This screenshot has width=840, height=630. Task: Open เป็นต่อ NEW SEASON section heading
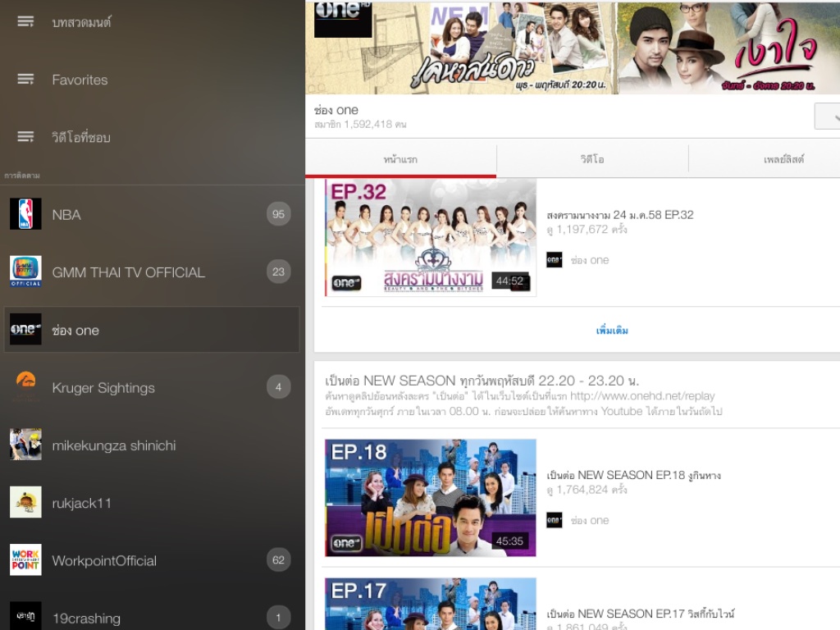pos(482,381)
